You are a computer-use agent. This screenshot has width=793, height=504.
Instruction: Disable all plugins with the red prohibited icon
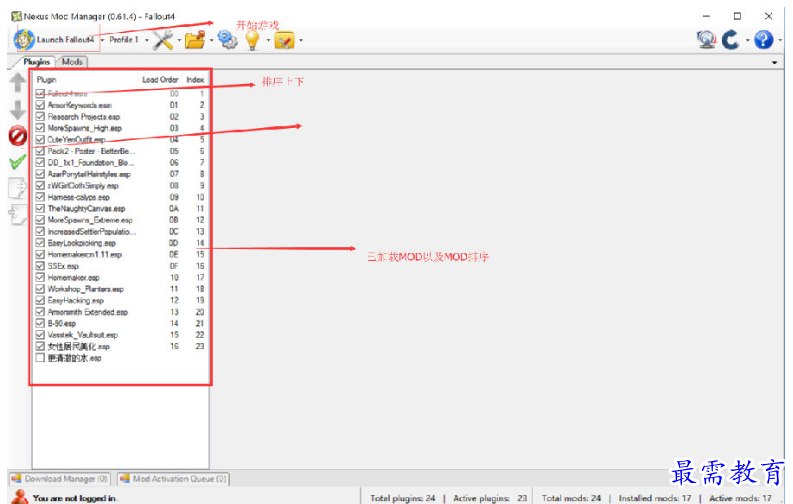(18, 135)
